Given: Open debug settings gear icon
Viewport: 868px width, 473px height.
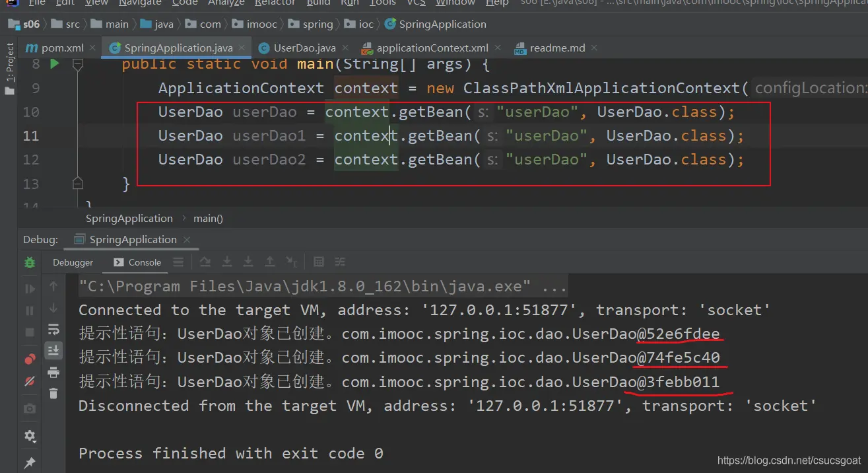Looking at the screenshot, I should (x=30, y=436).
